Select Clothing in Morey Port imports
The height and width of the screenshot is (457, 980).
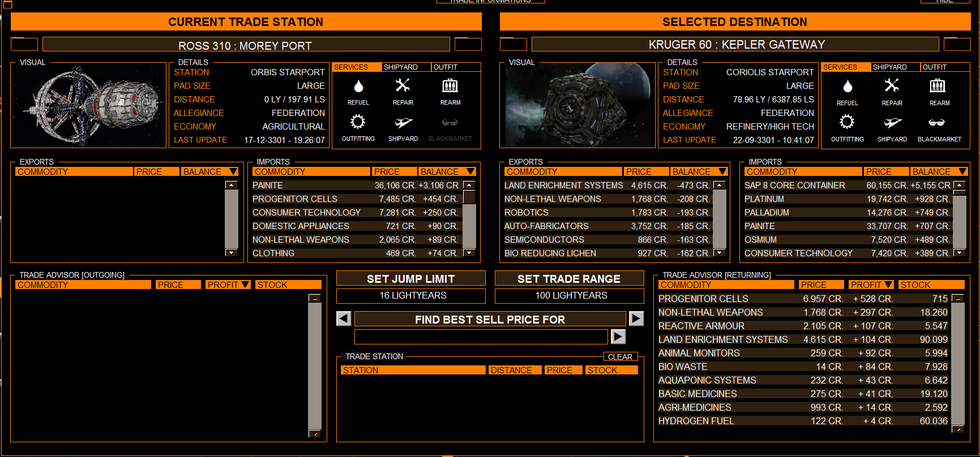[x=356, y=253]
